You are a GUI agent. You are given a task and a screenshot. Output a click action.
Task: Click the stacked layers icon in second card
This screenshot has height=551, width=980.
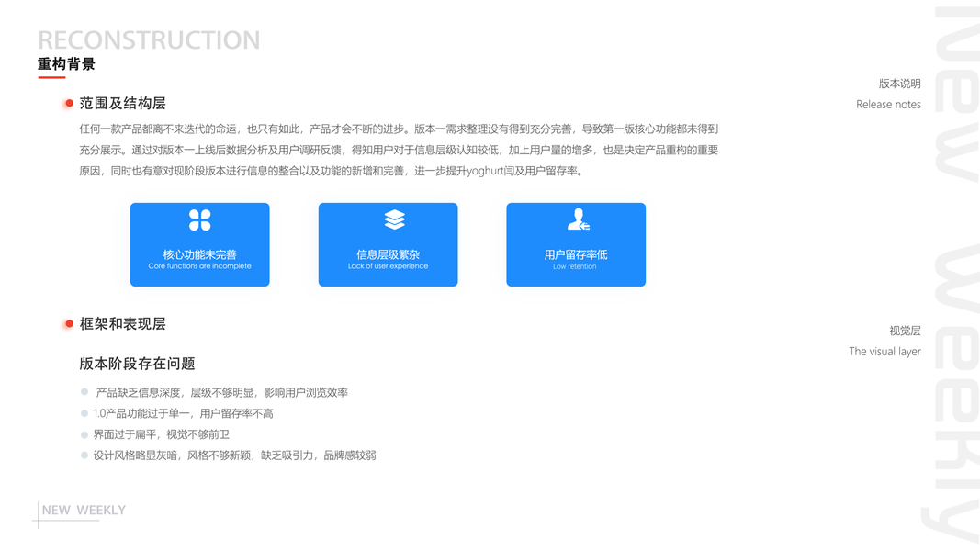tap(394, 219)
